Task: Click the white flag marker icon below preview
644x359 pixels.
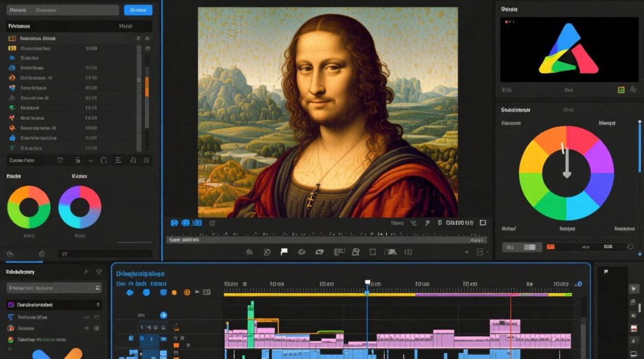Action: (x=284, y=252)
